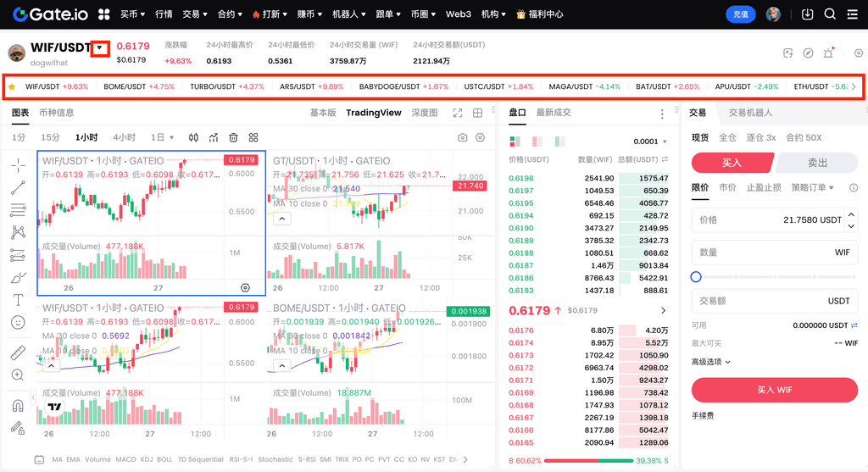Show only sell orders in order book
868x472 pixels.
tap(537, 142)
